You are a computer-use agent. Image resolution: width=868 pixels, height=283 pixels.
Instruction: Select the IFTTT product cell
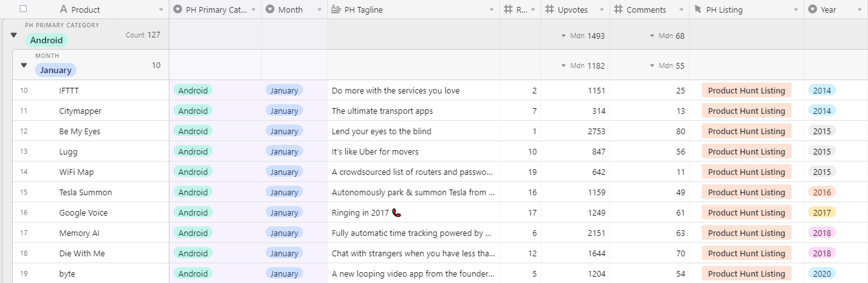coord(91,90)
